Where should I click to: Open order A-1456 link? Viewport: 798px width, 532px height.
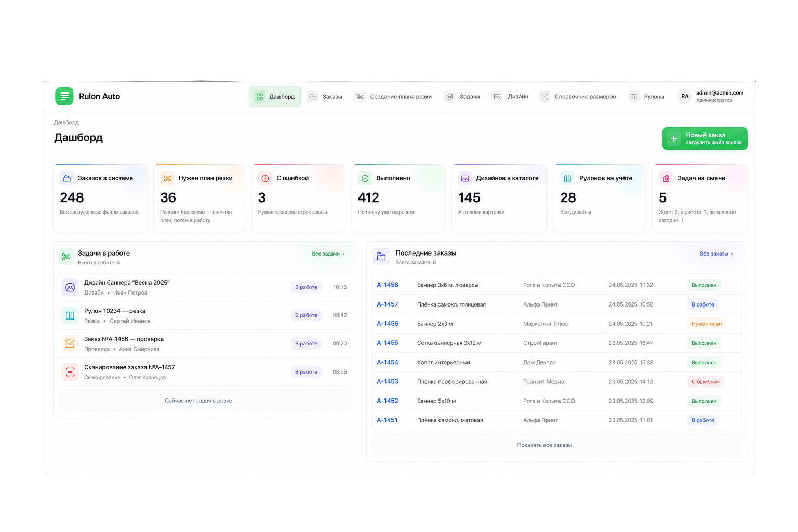pos(388,324)
